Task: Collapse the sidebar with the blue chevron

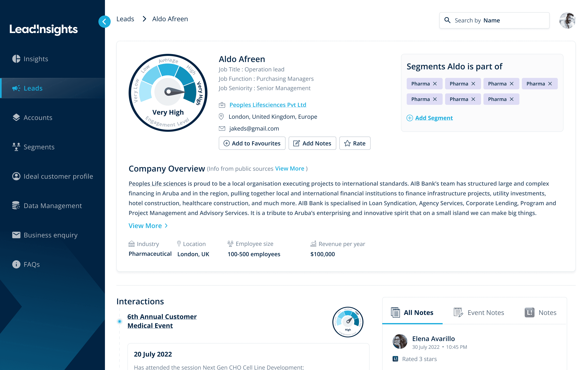Action: 105,21
